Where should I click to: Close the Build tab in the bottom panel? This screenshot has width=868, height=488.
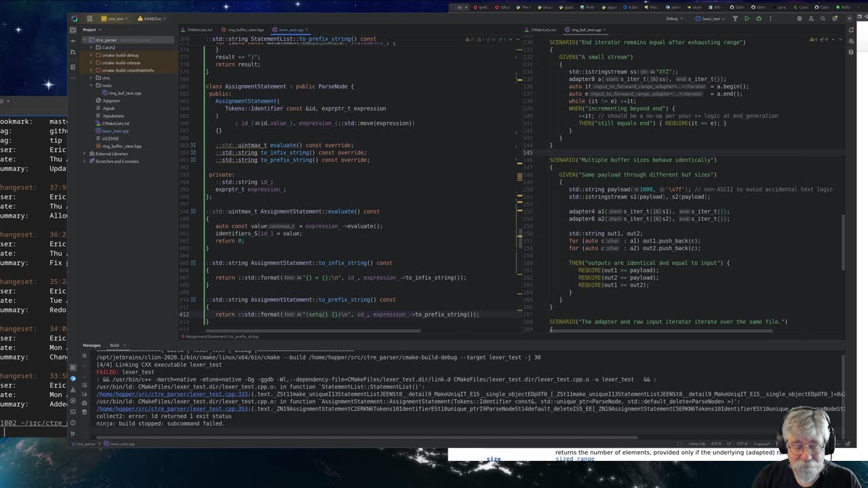click(x=125, y=346)
